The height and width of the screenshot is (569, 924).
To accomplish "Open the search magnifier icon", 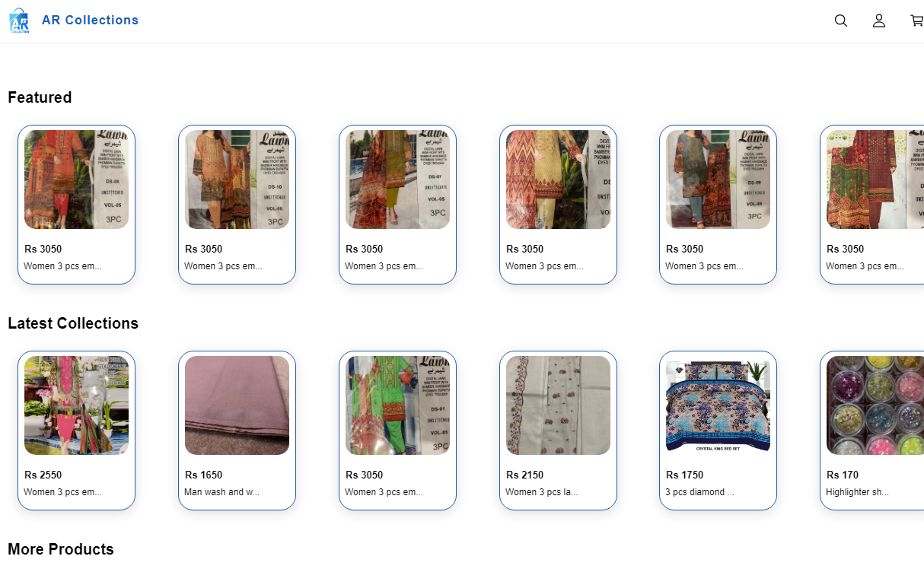I will 841,21.
